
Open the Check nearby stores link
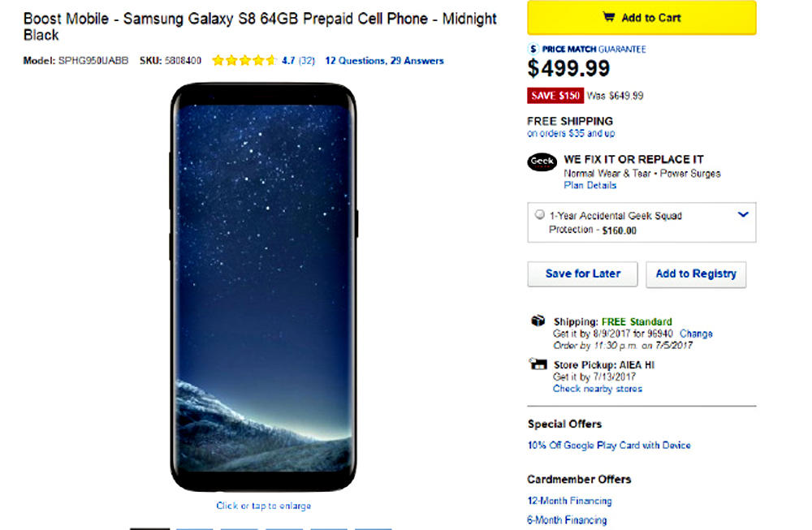[598, 389]
